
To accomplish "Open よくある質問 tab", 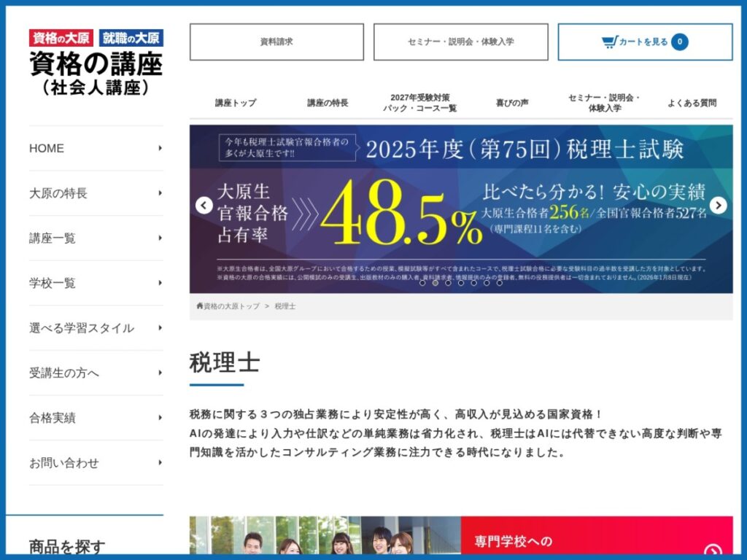I will (692, 103).
